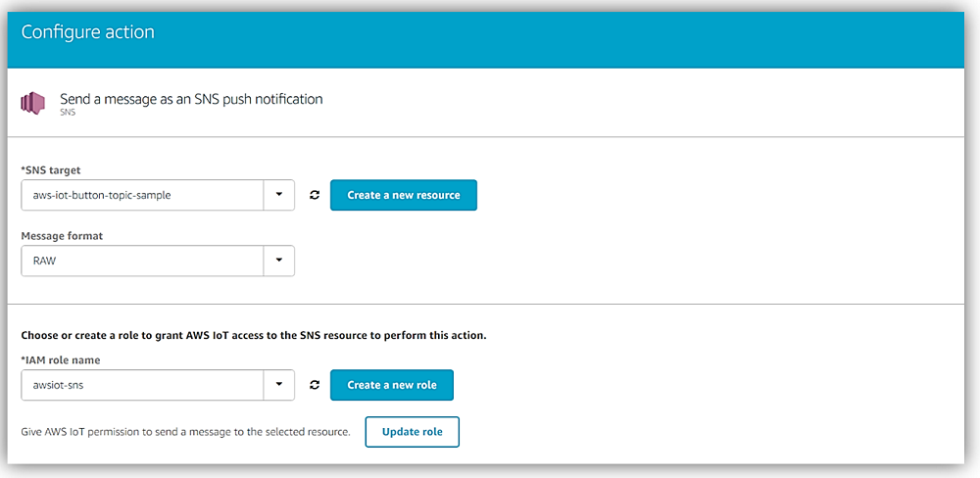Refresh the IAM role list
This screenshot has height=478, width=980.
315,385
